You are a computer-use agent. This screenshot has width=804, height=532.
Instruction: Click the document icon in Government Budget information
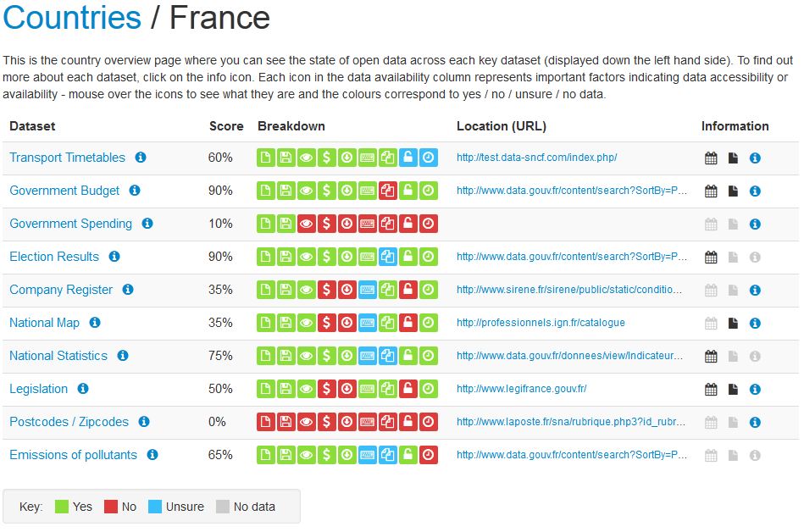pyautogui.click(x=733, y=191)
